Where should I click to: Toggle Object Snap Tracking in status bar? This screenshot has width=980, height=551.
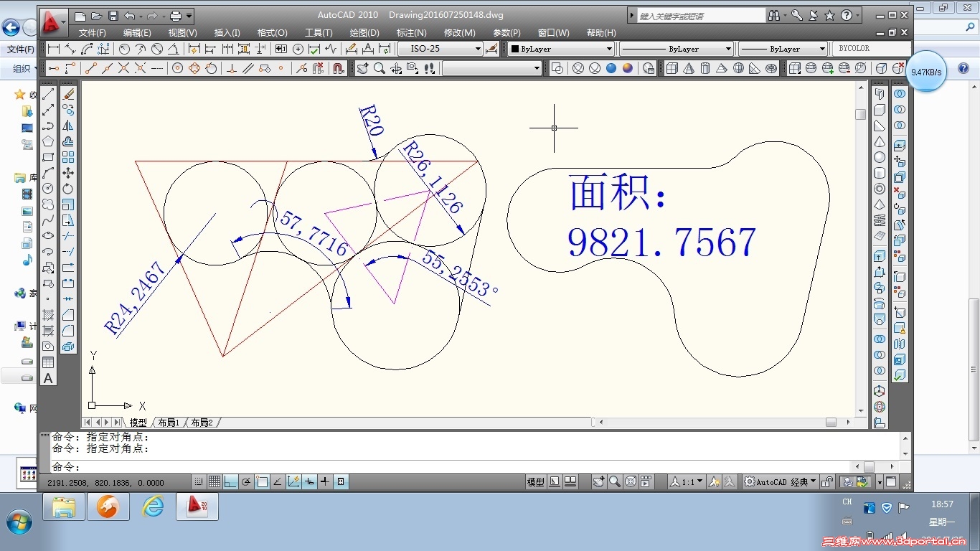point(278,482)
